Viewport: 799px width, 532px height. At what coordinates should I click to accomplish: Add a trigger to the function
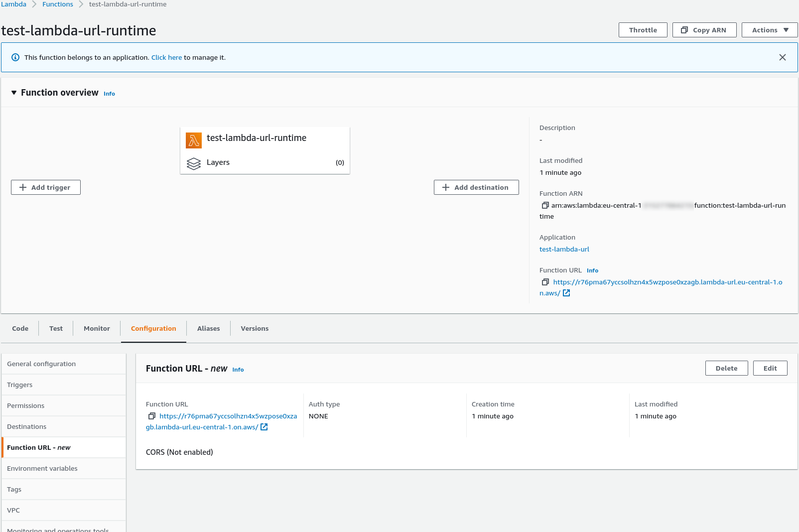46,187
